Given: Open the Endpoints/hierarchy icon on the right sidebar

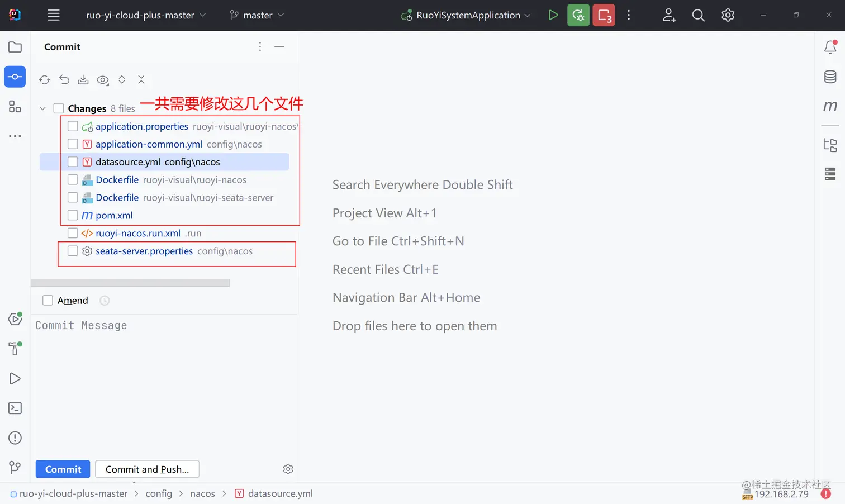Looking at the screenshot, I should point(830,145).
